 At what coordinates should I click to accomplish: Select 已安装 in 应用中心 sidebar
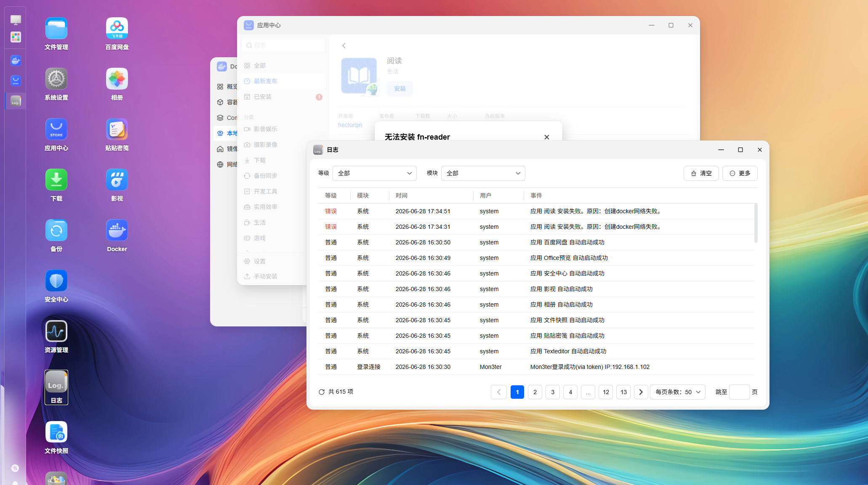pyautogui.click(x=283, y=97)
